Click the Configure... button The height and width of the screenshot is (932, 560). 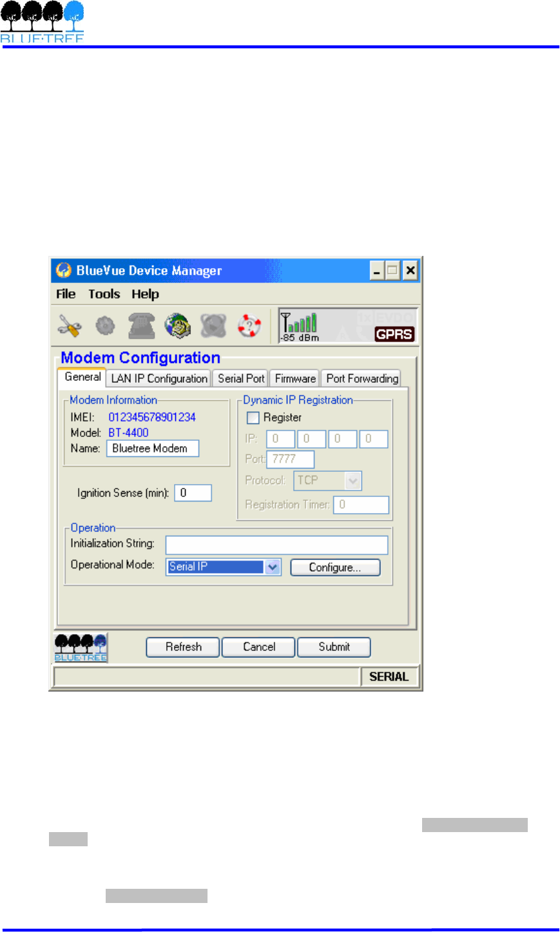(x=335, y=567)
